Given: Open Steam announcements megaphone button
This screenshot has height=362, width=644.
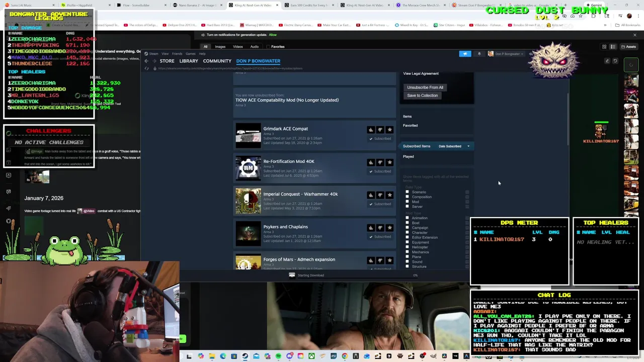Looking at the screenshot, I should pos(465,54).
